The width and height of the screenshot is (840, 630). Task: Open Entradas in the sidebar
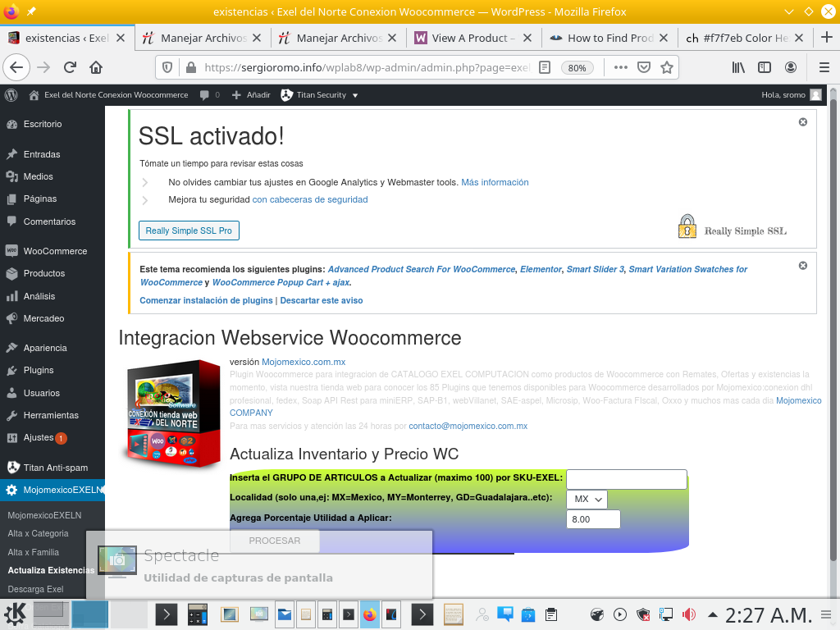pos(42,154)
